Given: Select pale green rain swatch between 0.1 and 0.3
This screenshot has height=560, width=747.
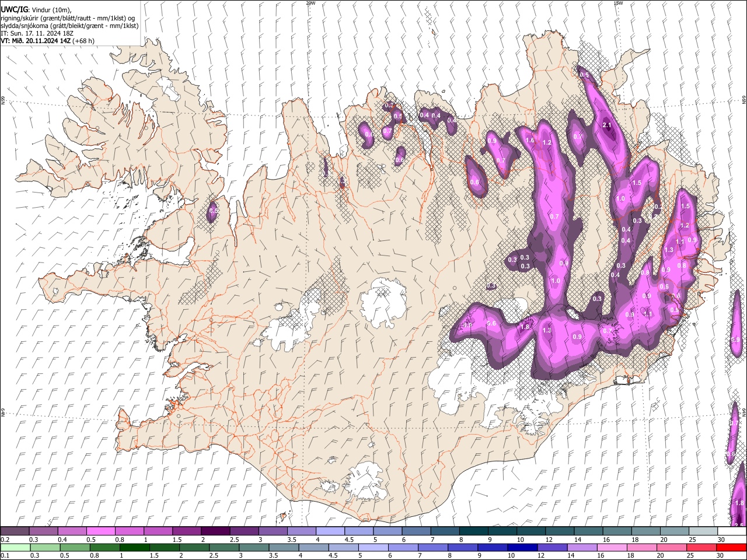Looking at the screenshot, I should click(15, 547).
